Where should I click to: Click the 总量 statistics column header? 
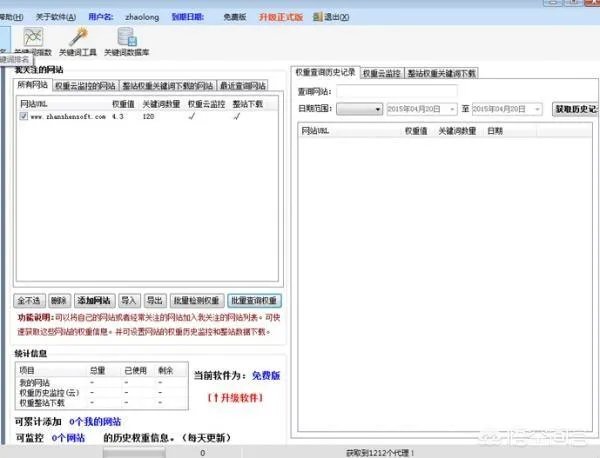pyautogui.click(x=97, y=370)
